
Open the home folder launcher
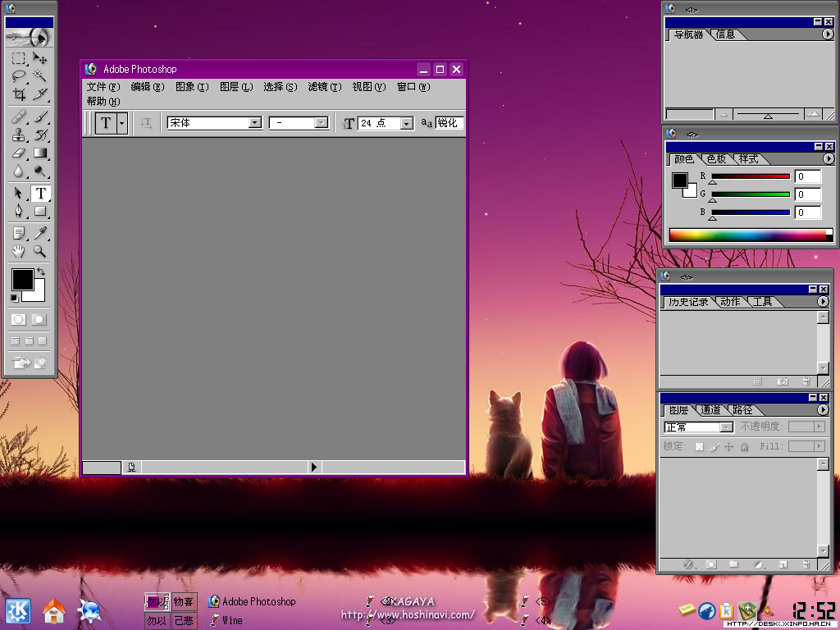tap(54, 611)
